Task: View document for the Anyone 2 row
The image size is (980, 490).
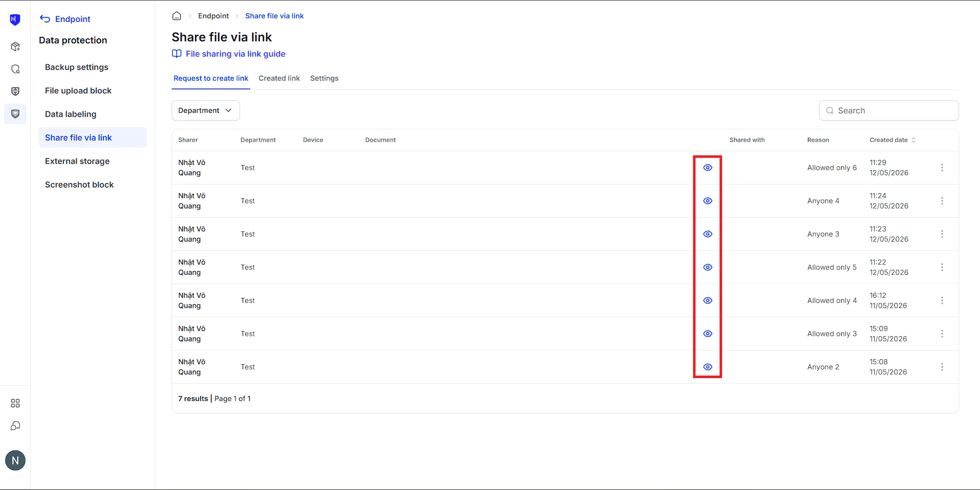Action: [708, 367]
